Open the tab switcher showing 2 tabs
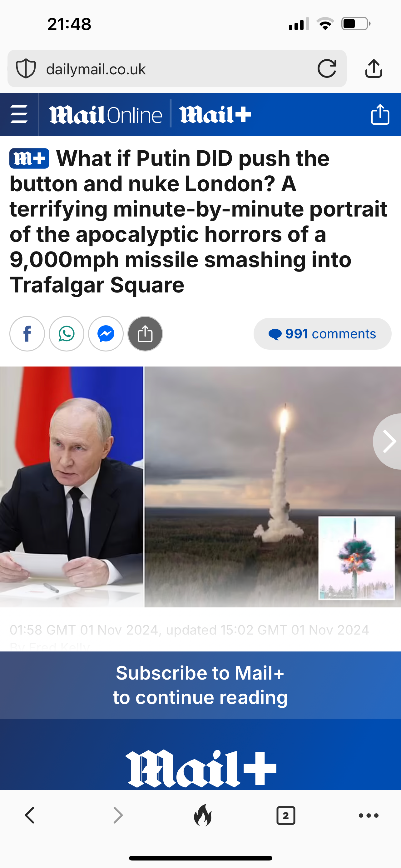Image resolution: width=401 pixels, height=868 pixels. [285, 816]
